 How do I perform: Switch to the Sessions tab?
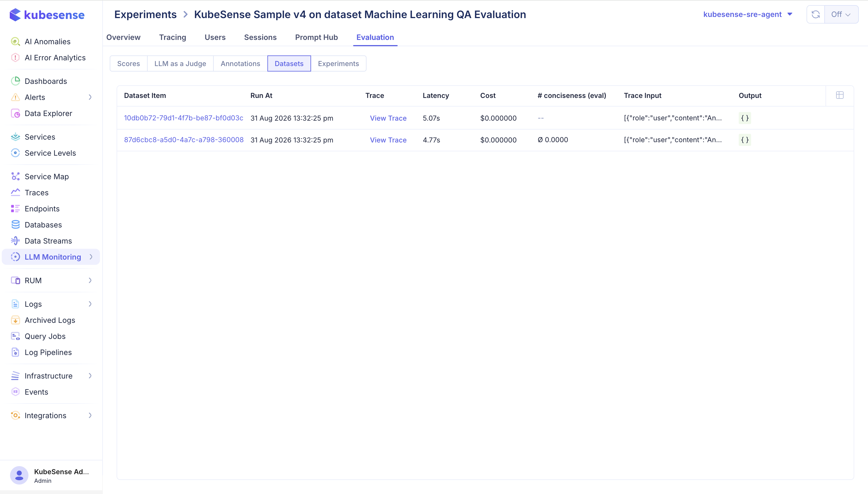(x=260, y=37)
